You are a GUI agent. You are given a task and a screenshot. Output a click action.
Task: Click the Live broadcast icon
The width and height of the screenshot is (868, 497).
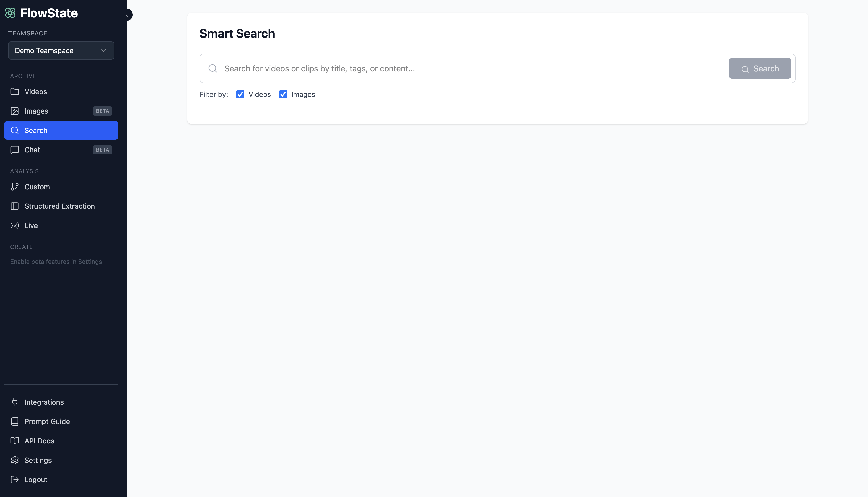pyautogui.click(x=15, y=226)
